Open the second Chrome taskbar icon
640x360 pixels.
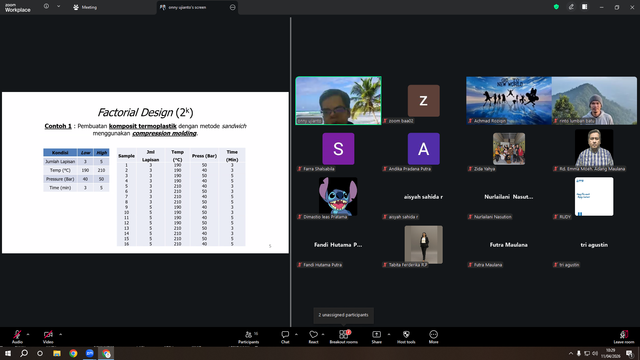click(x=106, y=353)
